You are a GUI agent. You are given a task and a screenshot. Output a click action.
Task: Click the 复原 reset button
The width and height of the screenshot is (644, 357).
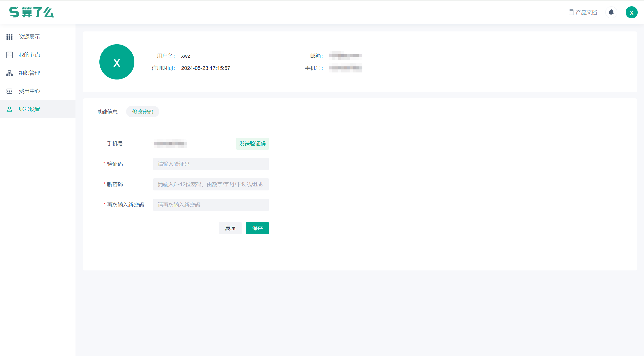[230, 228]
